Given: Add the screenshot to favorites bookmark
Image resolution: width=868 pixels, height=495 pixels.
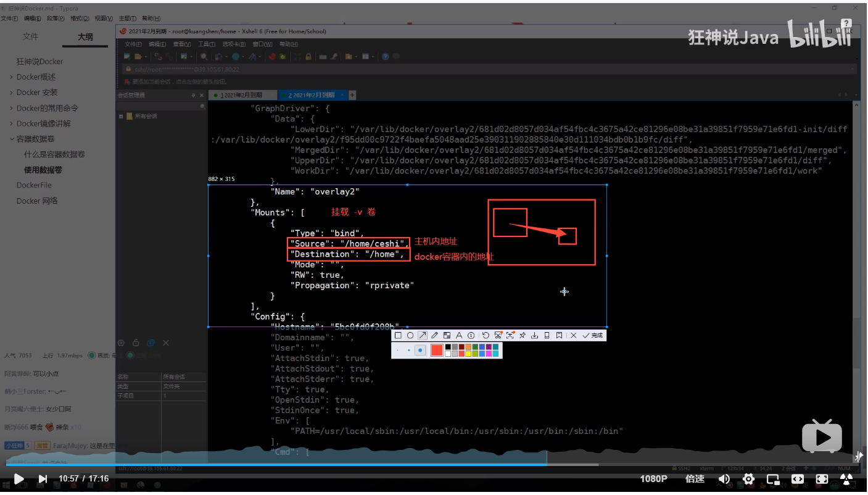Looking at the screenshot, I should 559,335.
